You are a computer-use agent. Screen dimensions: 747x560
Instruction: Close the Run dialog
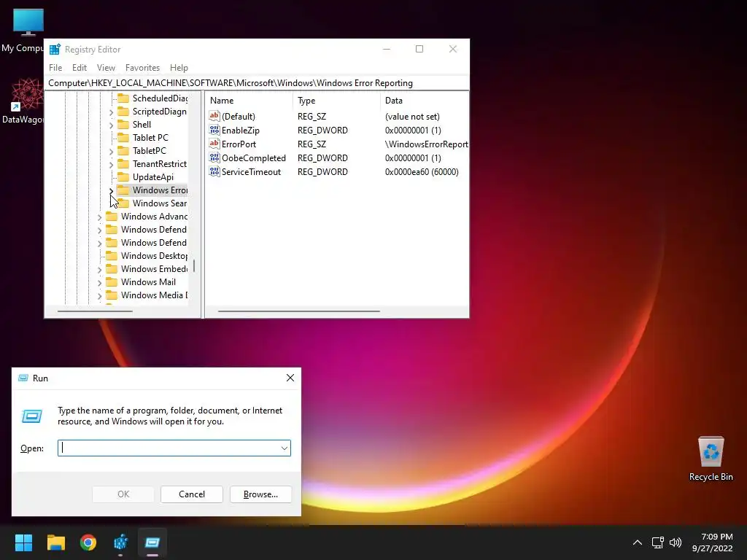290,378
